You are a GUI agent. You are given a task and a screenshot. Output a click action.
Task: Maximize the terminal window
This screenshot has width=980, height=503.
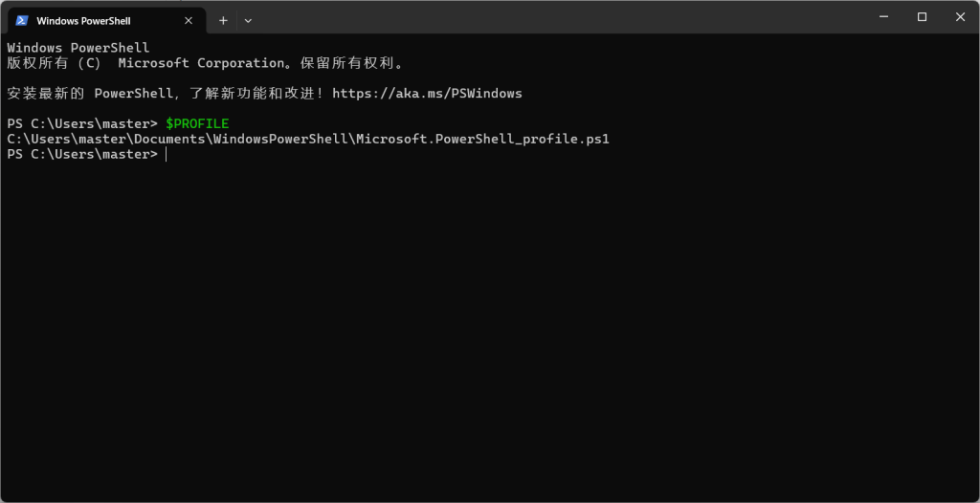pos(922,17)
